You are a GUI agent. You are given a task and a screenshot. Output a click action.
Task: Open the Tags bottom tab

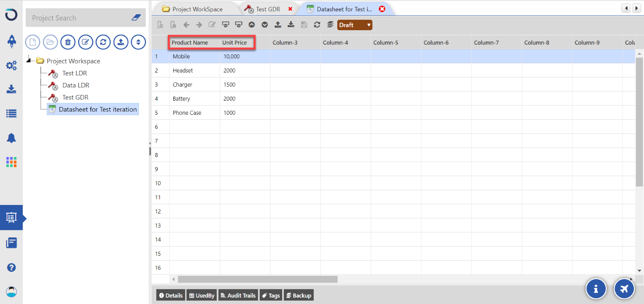tap(271, 296)
